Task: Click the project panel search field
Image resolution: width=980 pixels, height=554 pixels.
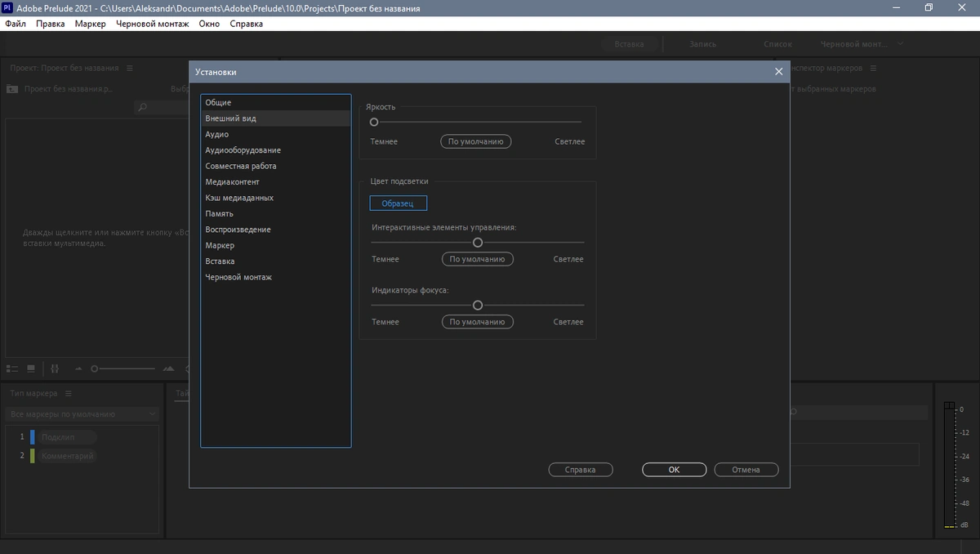Action: 162,107
